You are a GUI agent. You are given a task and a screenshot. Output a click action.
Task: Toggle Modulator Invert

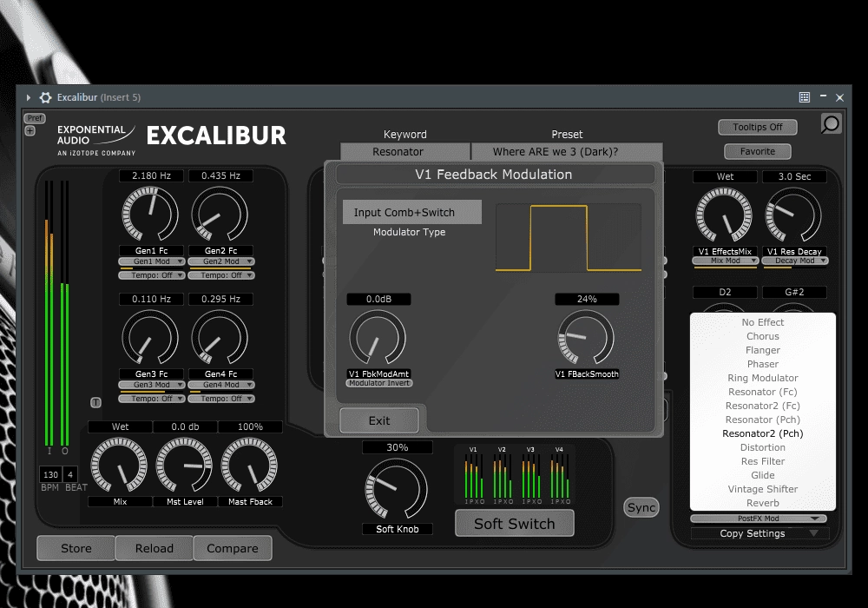point(379,383)
